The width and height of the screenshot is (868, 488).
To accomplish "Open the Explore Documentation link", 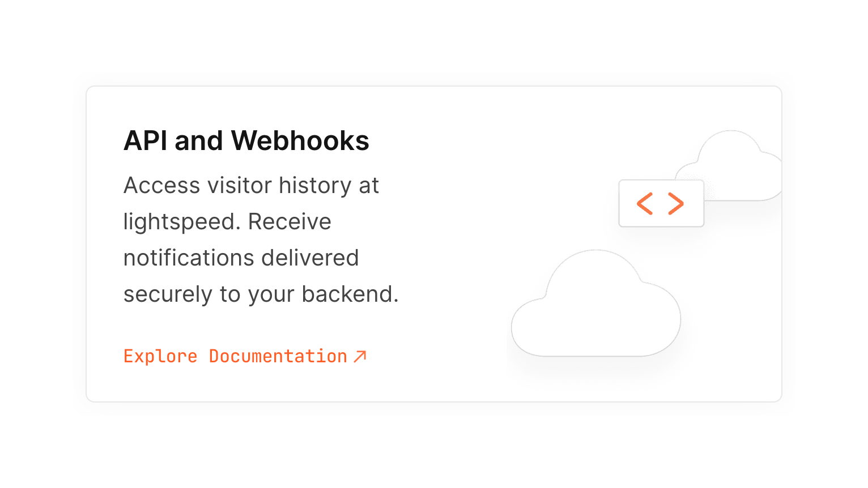I will pos(235,356).
